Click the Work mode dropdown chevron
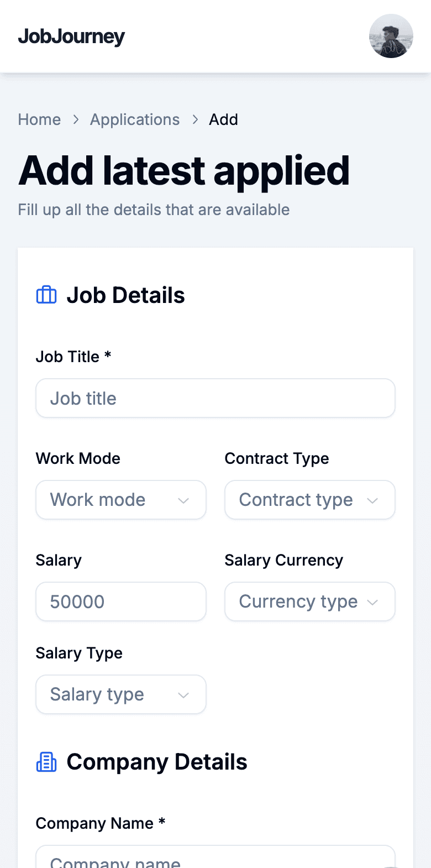431x868 pixels. click(x=183, y=500)
